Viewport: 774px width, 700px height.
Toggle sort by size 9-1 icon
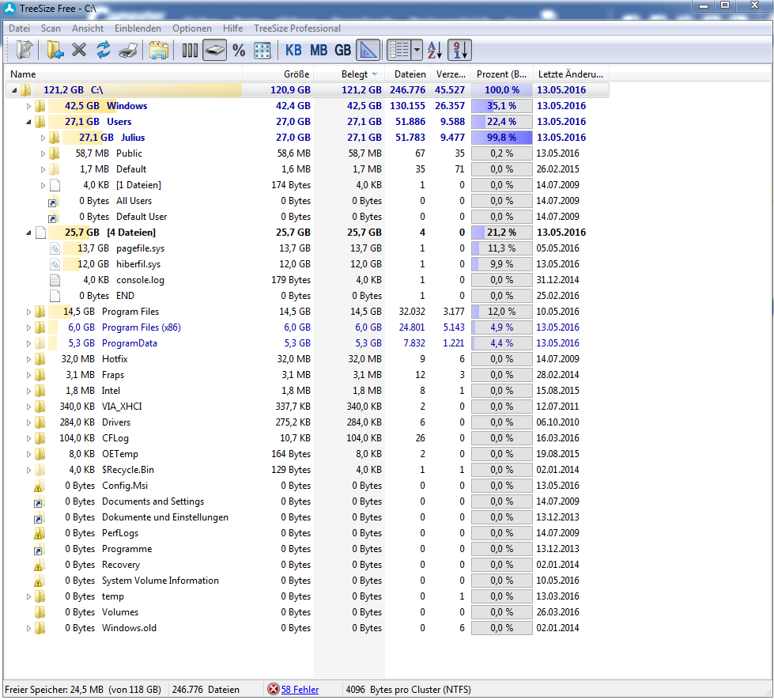click(459, 51)
